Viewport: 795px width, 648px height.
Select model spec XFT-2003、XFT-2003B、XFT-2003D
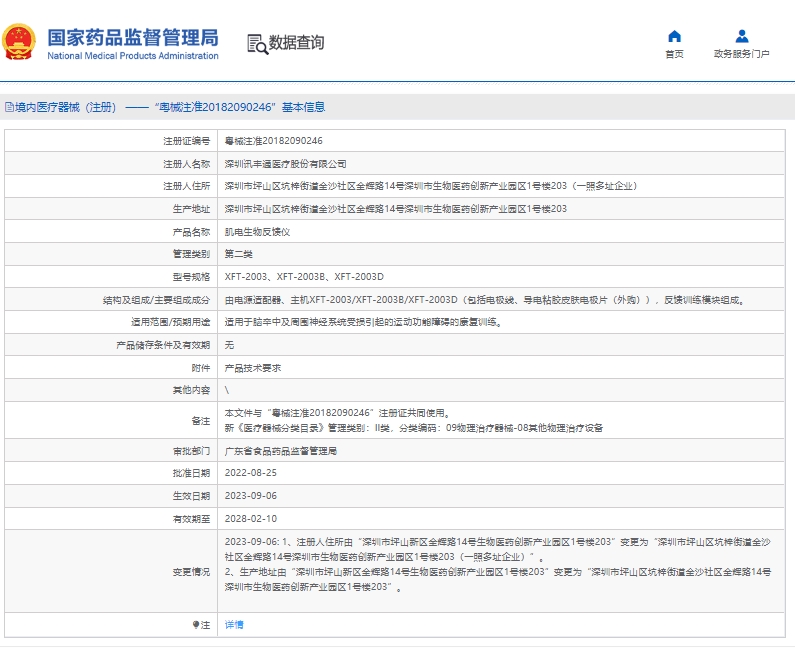[304, 277]
